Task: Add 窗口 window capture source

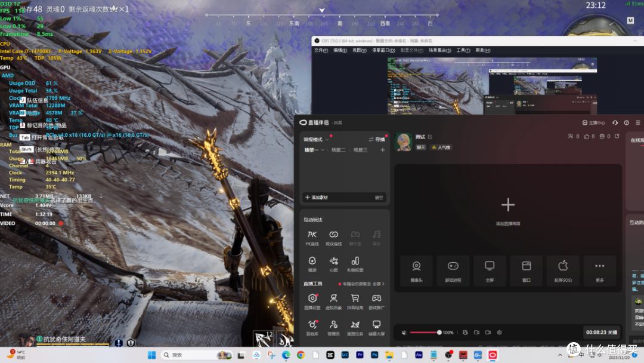Action: tap(527, 270)
